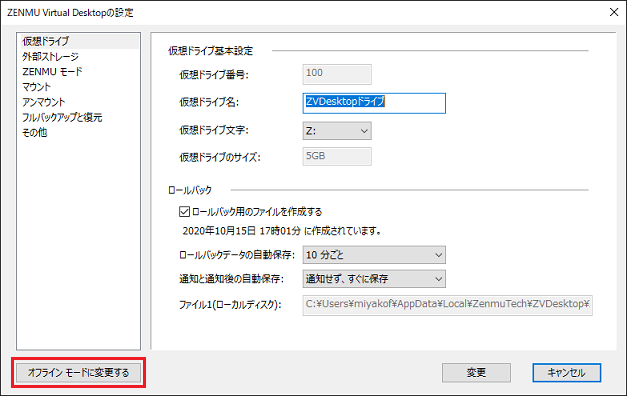Open フルバックアップと復元 settings
The width and height of the screenshot is (627, 396).
click(x=62, y=118)
